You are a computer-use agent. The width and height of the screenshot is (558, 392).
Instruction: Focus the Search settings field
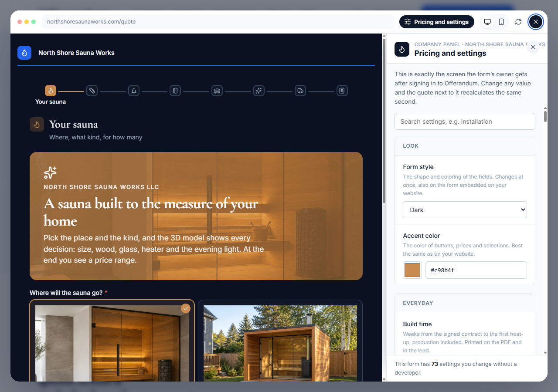(x=465, y=122)
